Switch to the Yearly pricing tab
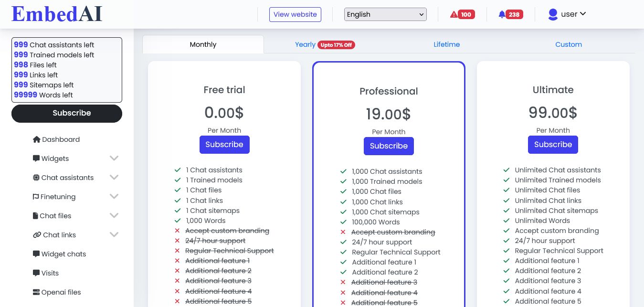This screenshot has height=307, width=644. (x=306, y=44)
